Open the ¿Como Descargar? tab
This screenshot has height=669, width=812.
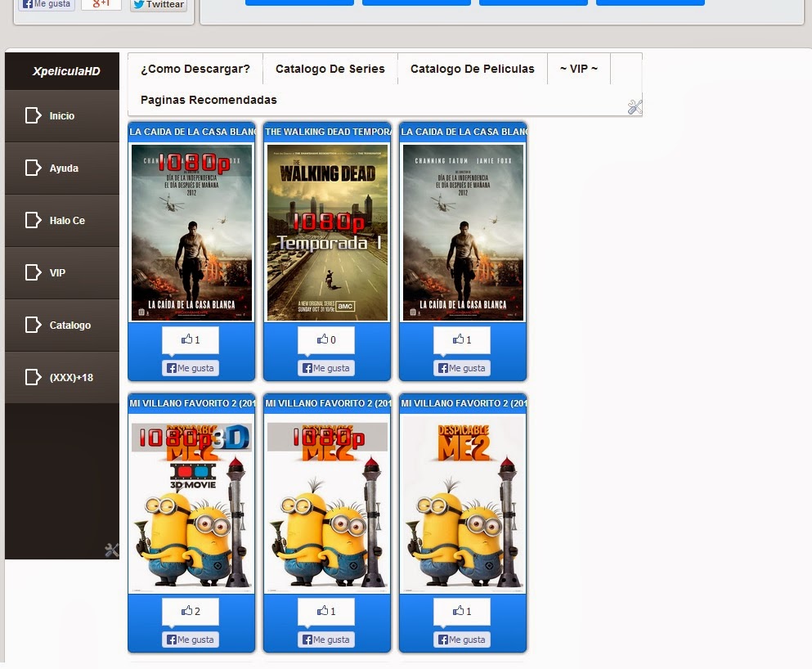(195, 69)
